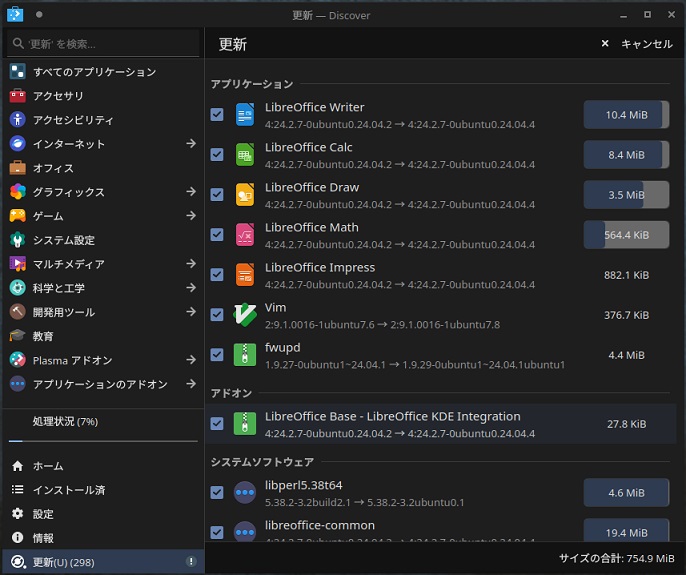Click the update warning badge next to 更新(U)

tap(191, 561)
